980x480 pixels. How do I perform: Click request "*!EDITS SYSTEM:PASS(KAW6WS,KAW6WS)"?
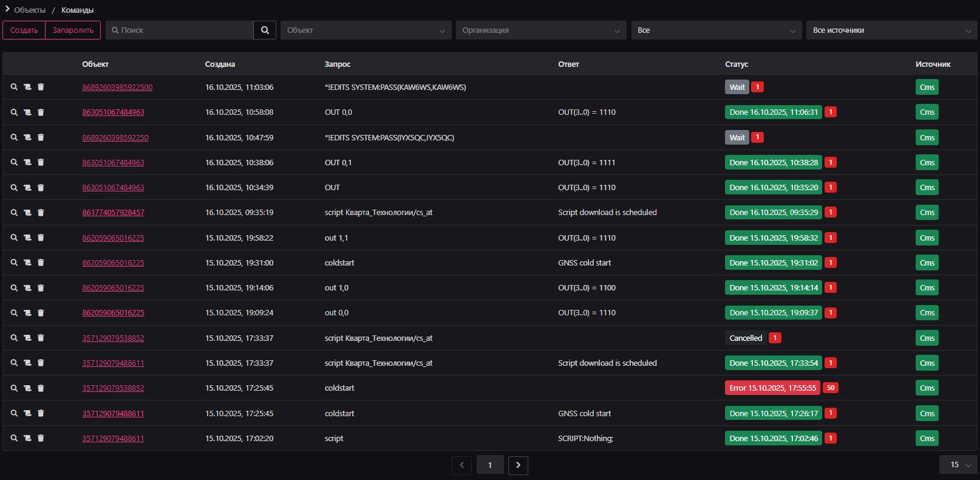(395, 87)
